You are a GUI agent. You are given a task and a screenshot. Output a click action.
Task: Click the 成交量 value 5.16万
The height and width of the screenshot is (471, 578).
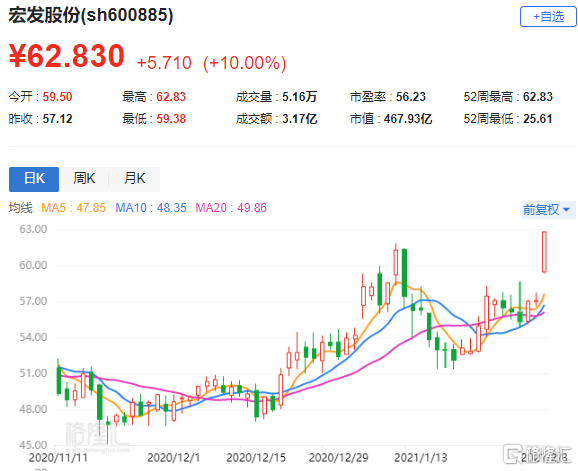(x=300, y=97)
